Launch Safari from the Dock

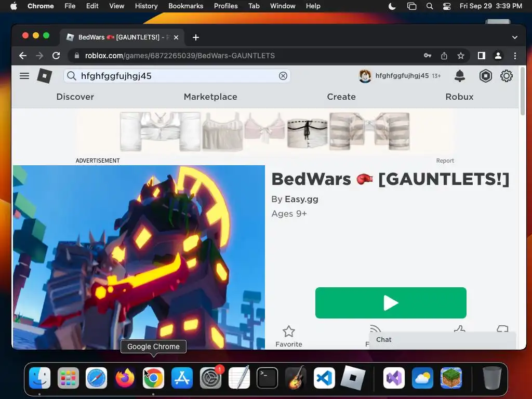(96, 378)
